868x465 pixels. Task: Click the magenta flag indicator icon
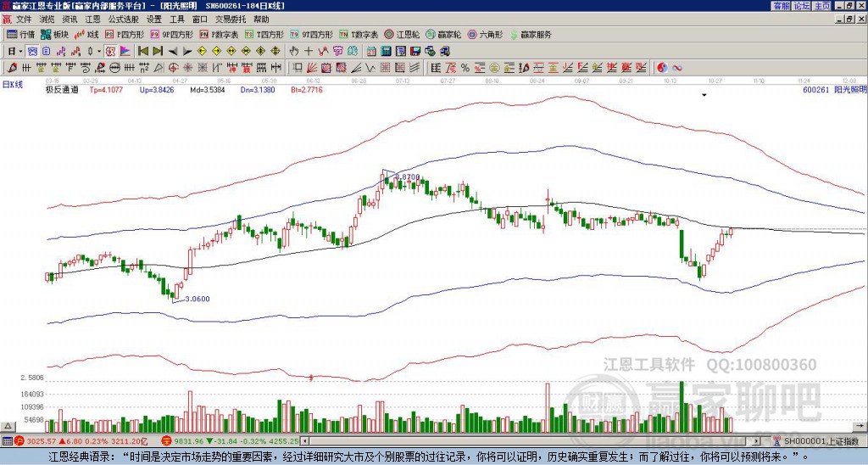125,52
